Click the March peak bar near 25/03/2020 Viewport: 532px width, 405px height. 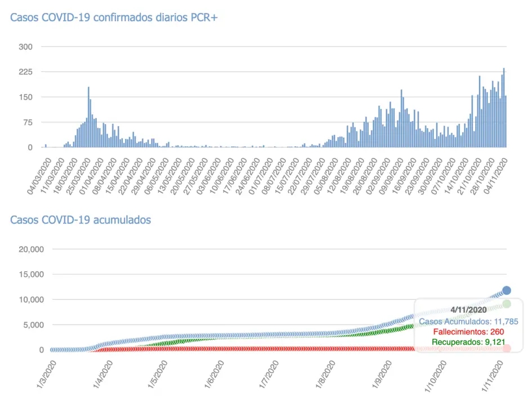coord(88,118)
